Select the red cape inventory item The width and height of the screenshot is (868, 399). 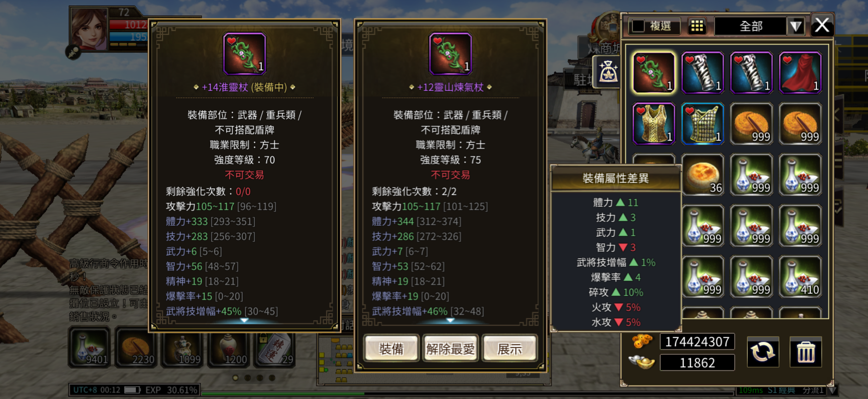coord(800,72)
